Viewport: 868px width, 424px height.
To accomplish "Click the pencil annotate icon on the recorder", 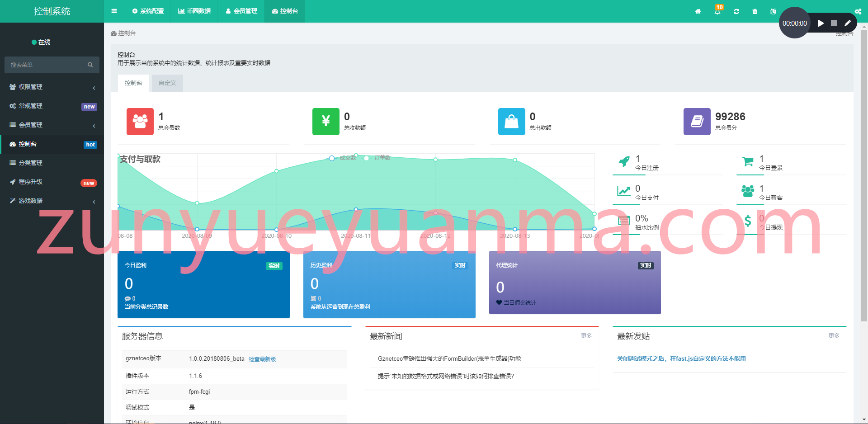I will point(848,23).
